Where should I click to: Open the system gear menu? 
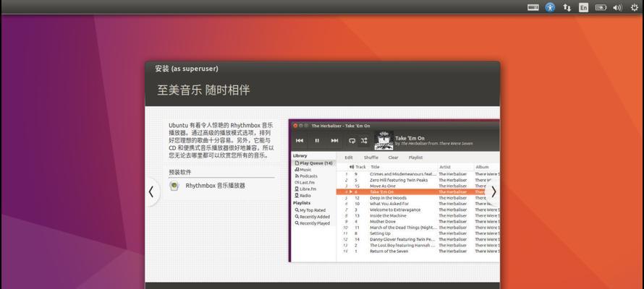634,7
